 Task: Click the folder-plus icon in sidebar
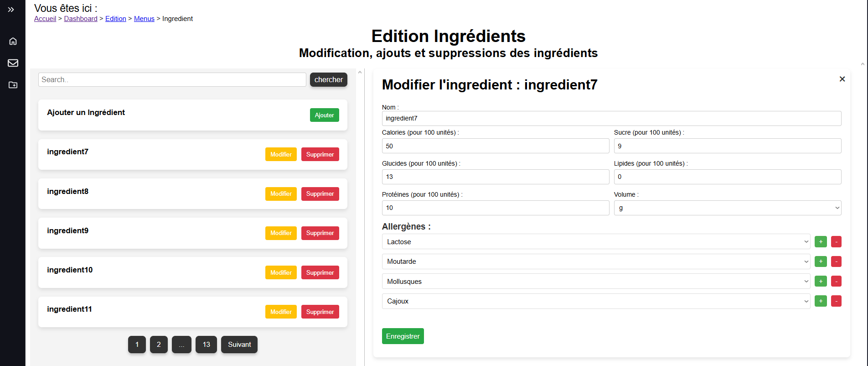(x=13, y=85)
